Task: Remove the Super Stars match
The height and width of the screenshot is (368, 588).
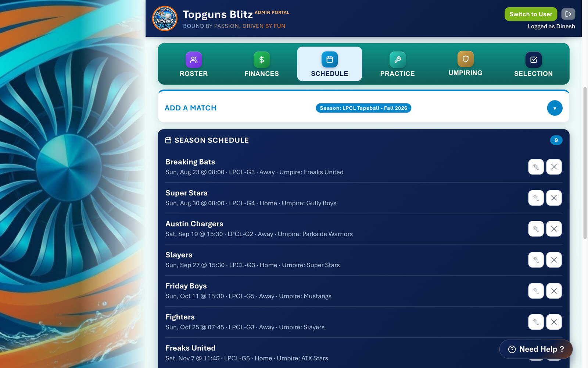Action: [554, 198]
